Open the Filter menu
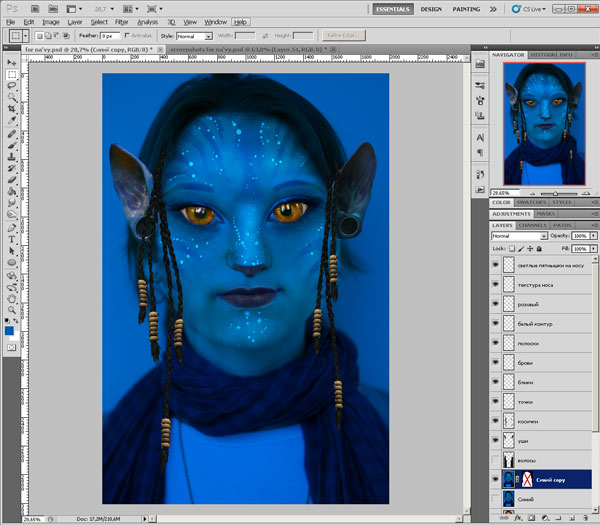 pyautogui.click(x=121, y=21)
